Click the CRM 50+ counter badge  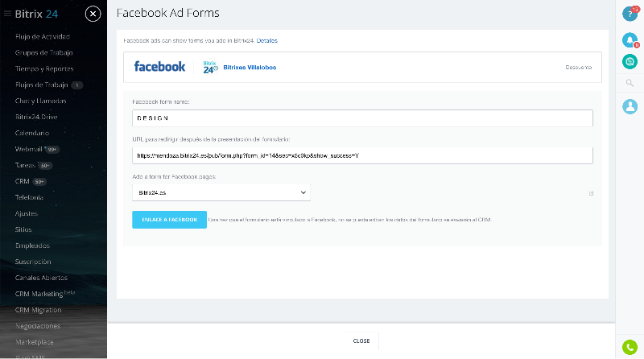[x=39, y=182]
